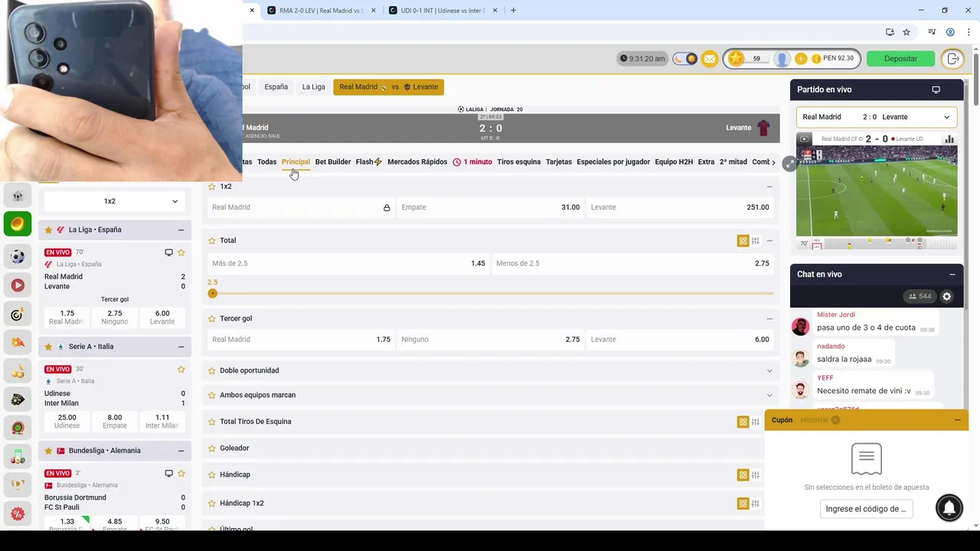The width and height of the screenshot is (980, 551).
Task: Click the logout icon in header
Action: pos(952,59)
